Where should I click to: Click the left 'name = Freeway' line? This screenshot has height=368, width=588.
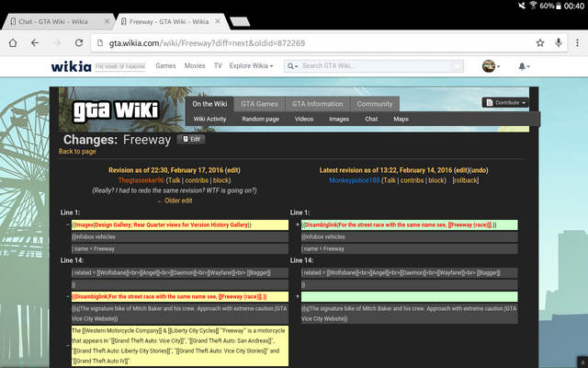(x=180, y=248)
